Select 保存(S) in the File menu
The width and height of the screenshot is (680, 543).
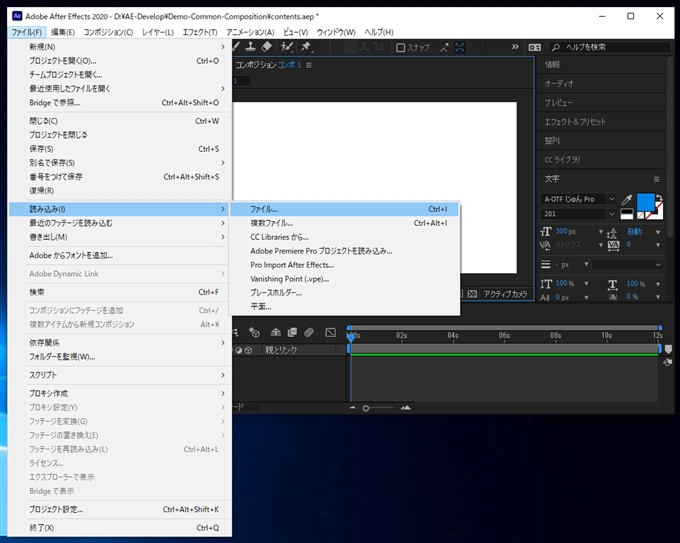[x=119, y=149]
